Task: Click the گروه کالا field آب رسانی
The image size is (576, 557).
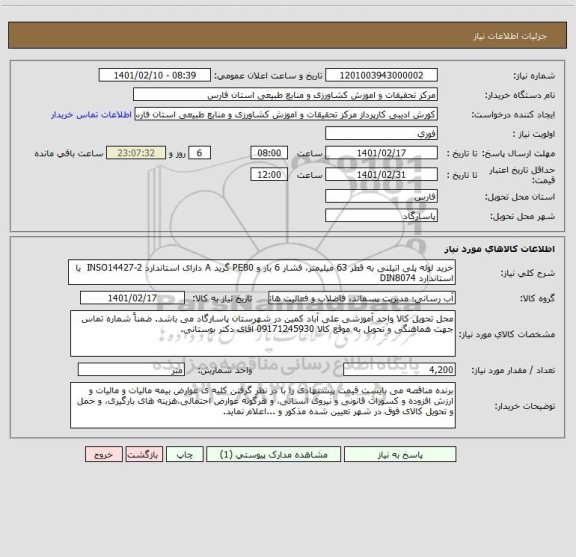Action: [362, 298]
